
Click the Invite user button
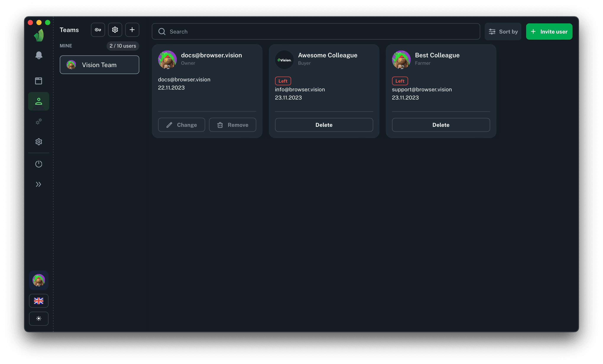(549, 32)
